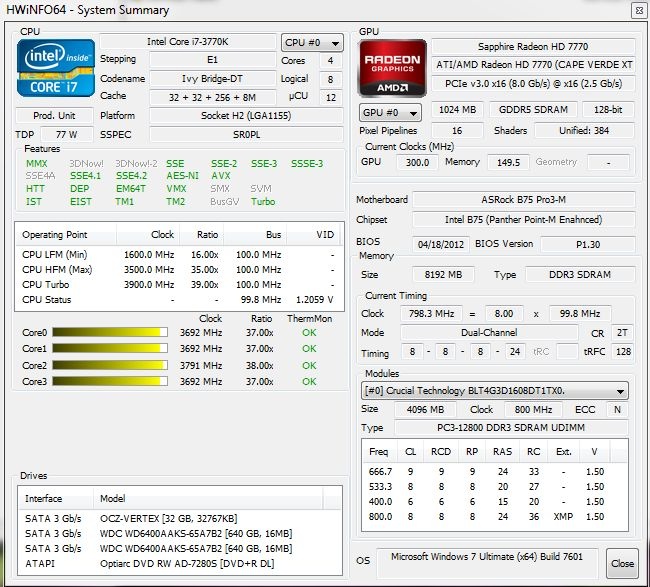
Task: Click the ASRock B75 Pro3-M motherboard field
Action: tap(524, 199)
